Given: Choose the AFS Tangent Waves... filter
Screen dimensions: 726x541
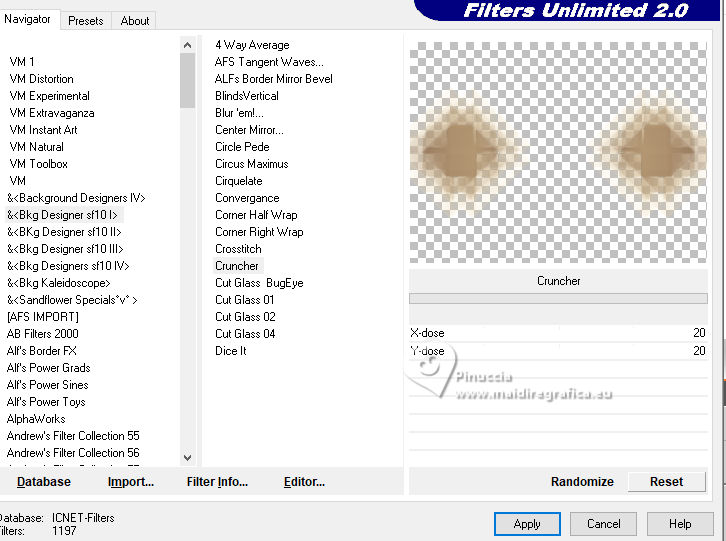Looking at the screenshot, I should pyautogui.click(x=269, y=62).
